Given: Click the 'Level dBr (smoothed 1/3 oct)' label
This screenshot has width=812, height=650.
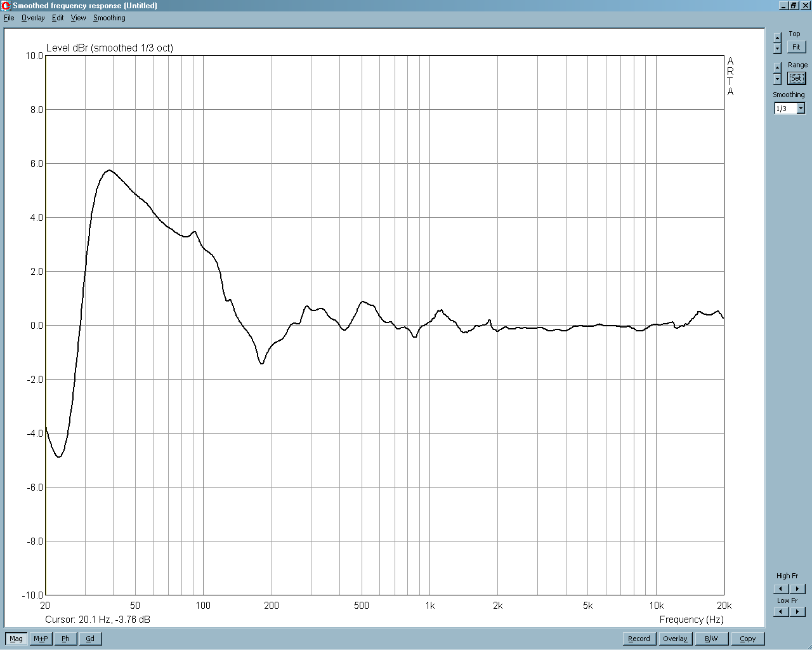Looking at the screenshot, I should pos(110,48).
